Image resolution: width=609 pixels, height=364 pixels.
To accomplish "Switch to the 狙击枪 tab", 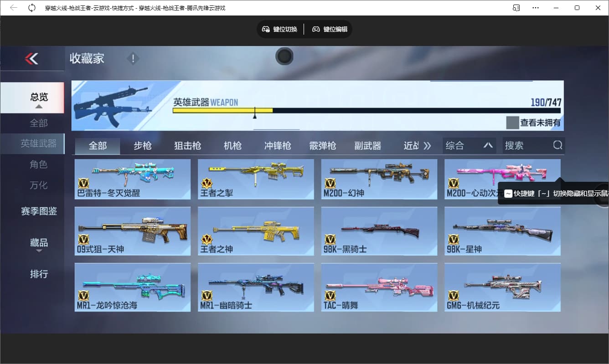I will point(187,146).
